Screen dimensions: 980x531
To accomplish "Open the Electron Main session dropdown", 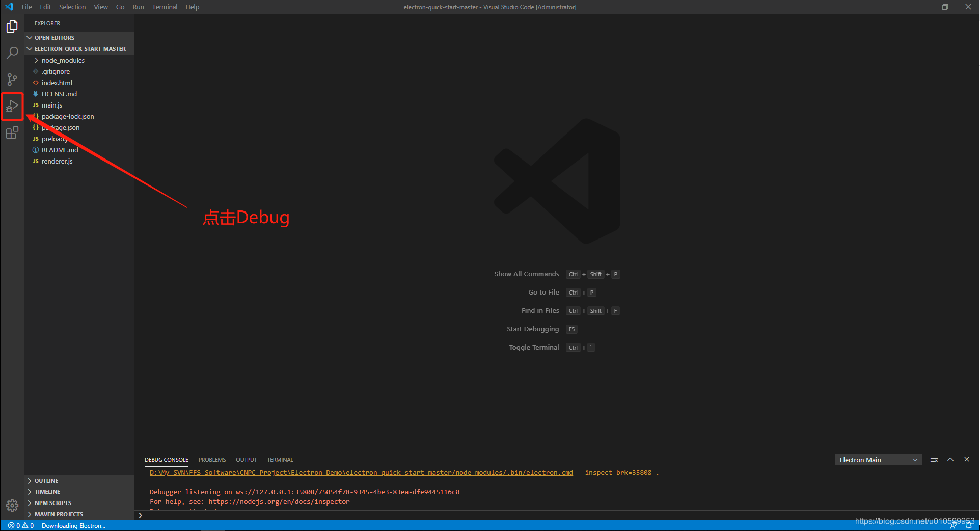I will point(878,460).
